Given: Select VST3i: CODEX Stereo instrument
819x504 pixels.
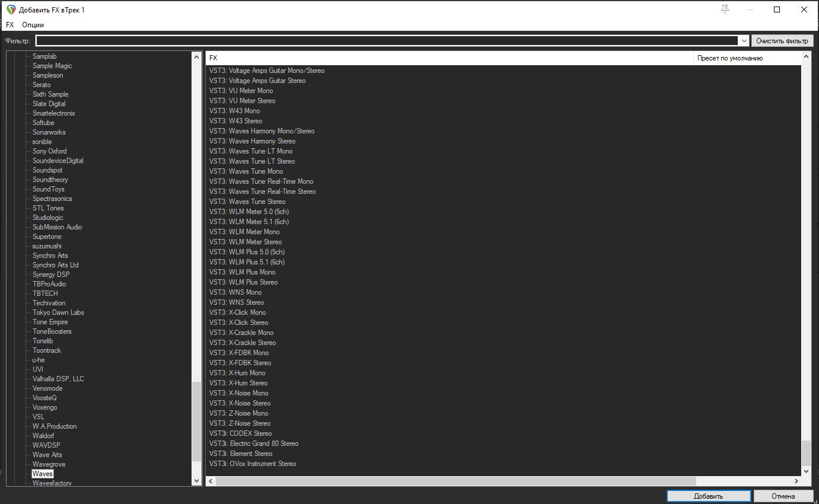Looking at the screenshot, I should [x=240, y=433].
